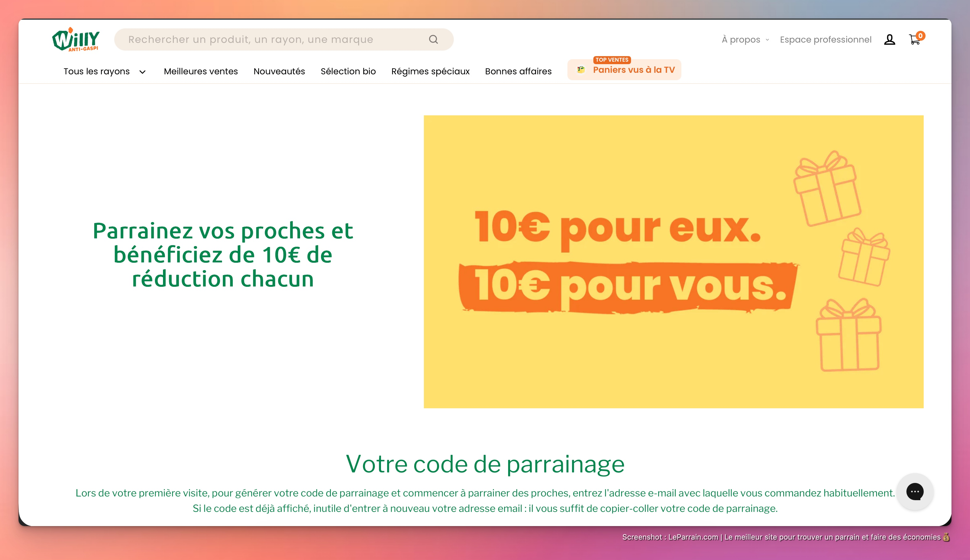Open the Nouveautés section

[x=279, y=72]
